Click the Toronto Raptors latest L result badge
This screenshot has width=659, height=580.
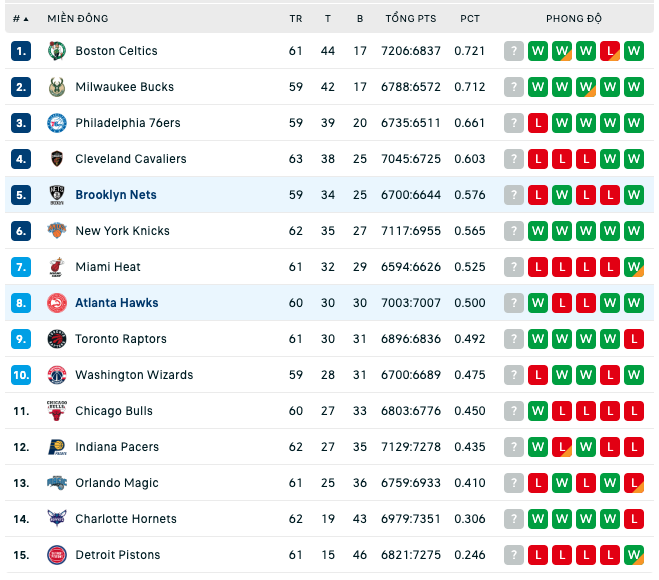634,339
